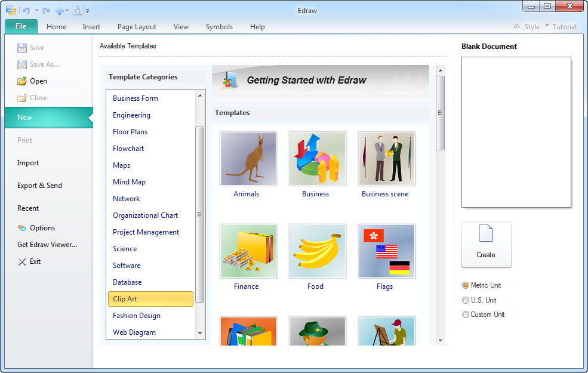The image size is (588, 373).
Task: Open the Business pie chart template
Action: (x=317, y=159)
